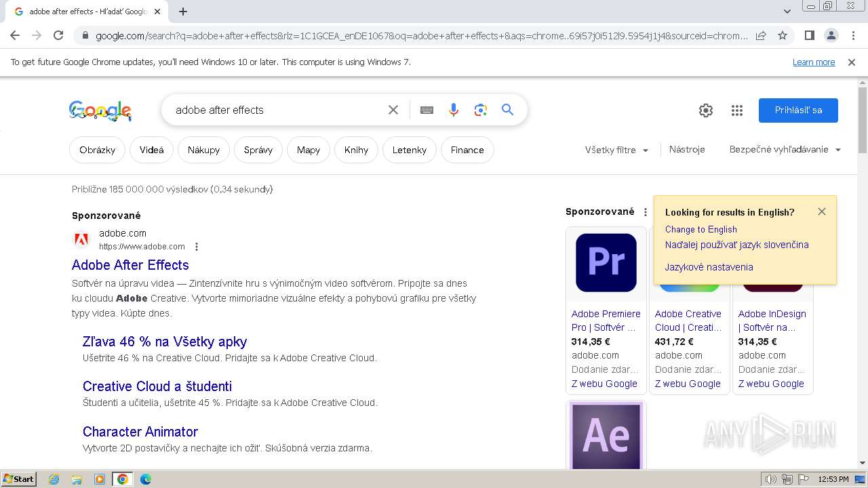This screenshot has height=488, width=868.
Task: Switch to the Videá results tab
Action: [x=152, y=150]
